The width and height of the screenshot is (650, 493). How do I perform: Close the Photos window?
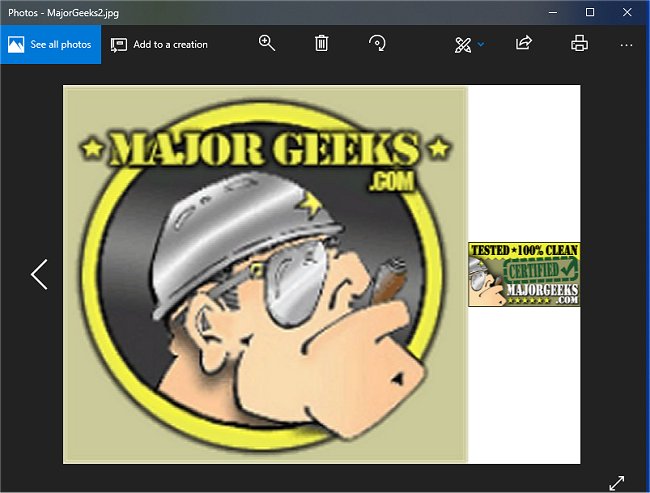(x=627, y=12)
